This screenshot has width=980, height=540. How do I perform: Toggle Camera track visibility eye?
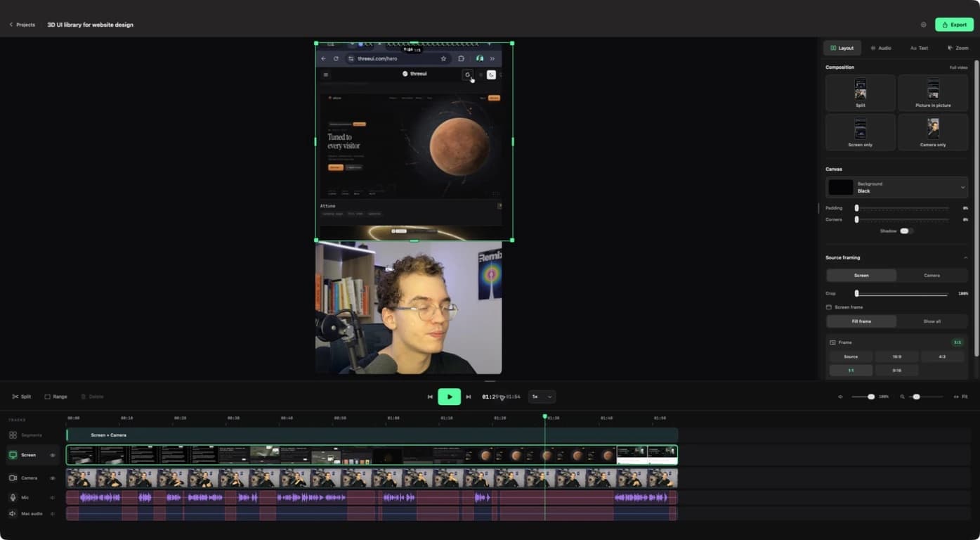pyautogui.click(x=53, y=478)
